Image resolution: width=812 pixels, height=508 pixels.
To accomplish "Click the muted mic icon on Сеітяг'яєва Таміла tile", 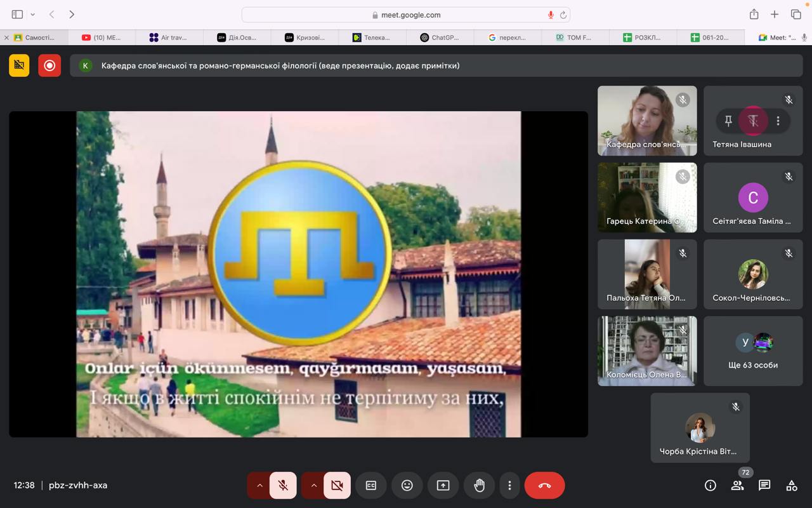I will (x=789, y=177).
